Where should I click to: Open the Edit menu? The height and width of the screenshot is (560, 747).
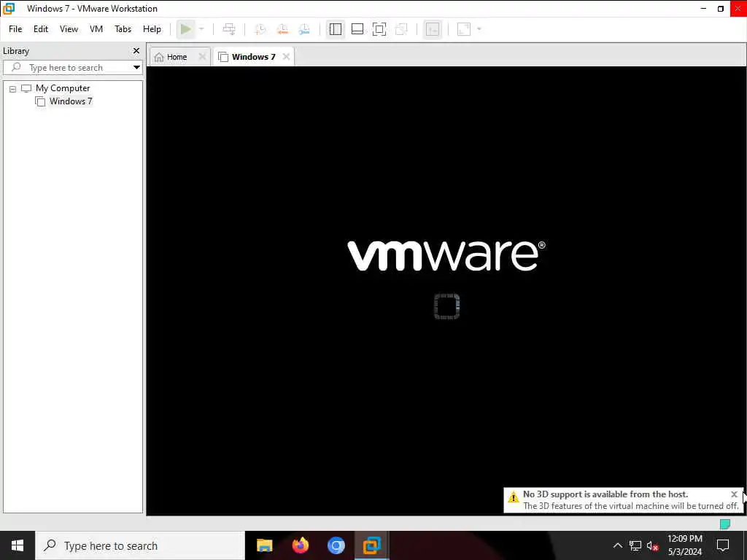tap(41, 29)
